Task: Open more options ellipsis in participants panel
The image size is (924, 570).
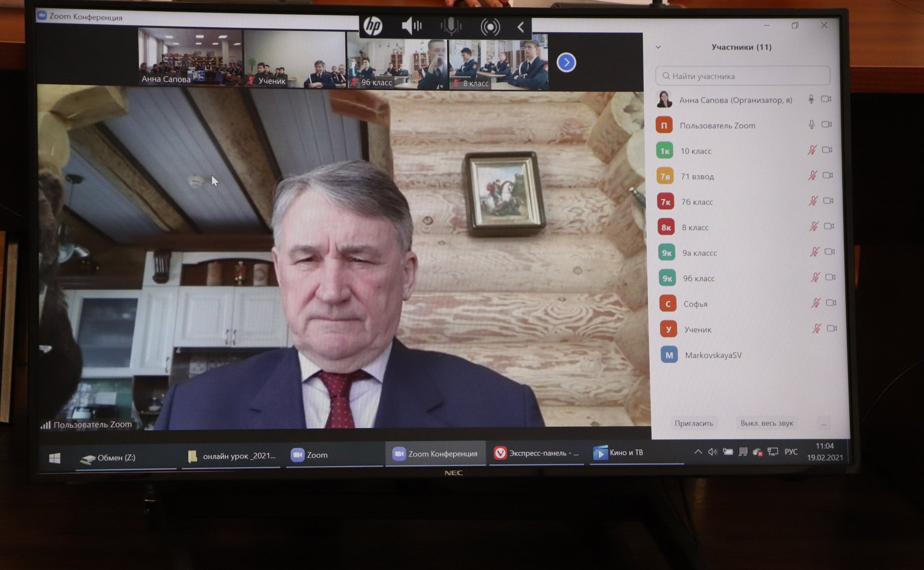Action: 824,424
